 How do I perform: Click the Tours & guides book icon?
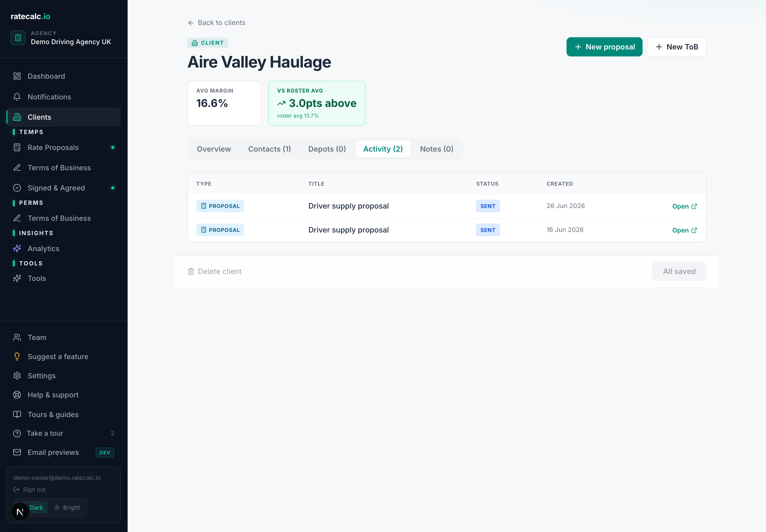click(17, 414)
